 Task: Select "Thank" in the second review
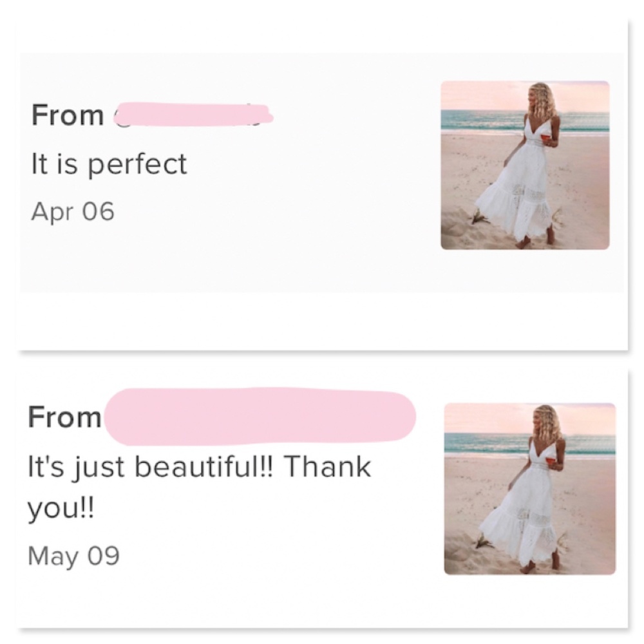(327, 466)
